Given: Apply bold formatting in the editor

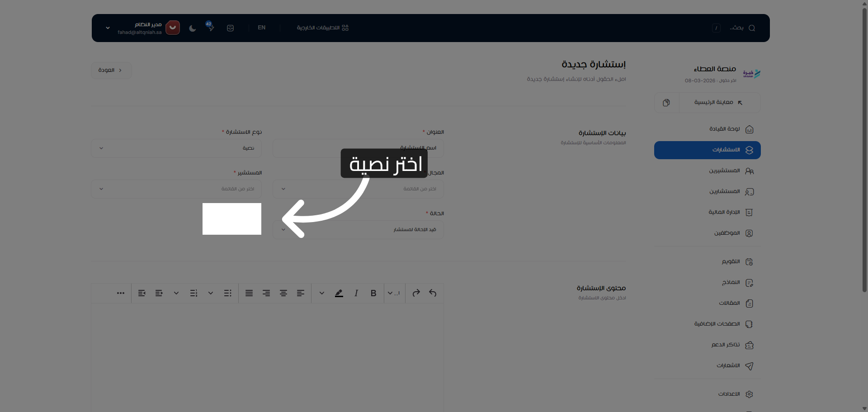Looking at the screenshot, I should [x=373, y=293].
